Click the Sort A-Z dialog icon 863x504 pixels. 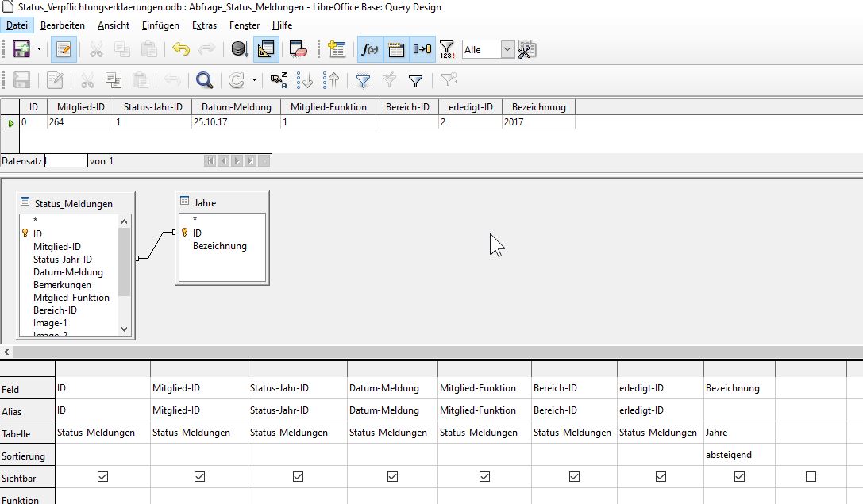coord(279,80)
